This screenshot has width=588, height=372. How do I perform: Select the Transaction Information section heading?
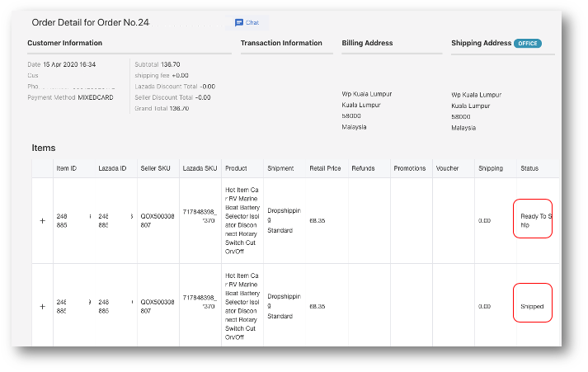pos(281,43)
